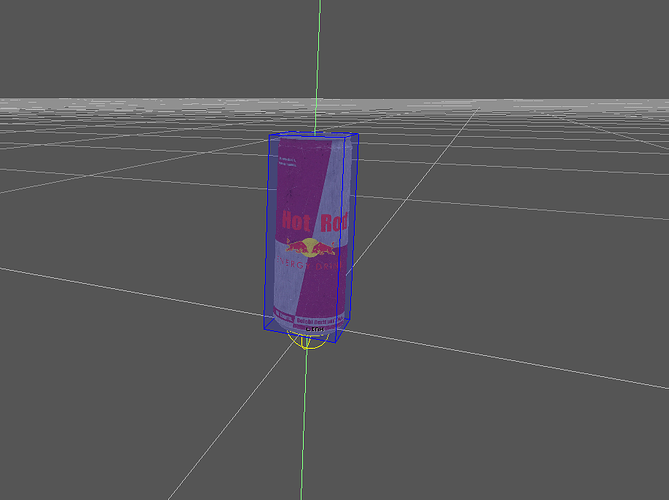Click the red bulls logo on the can
Screen dimensions: 669x500
312,247
